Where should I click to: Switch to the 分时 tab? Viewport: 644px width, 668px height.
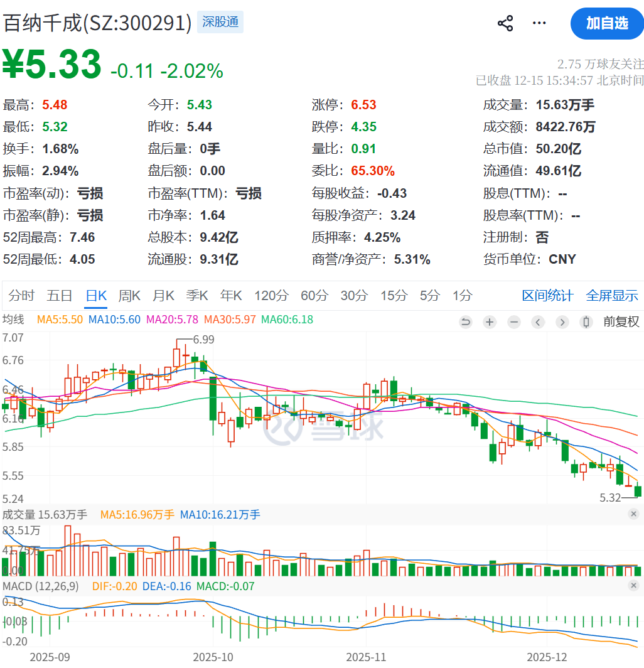(21, 296)
